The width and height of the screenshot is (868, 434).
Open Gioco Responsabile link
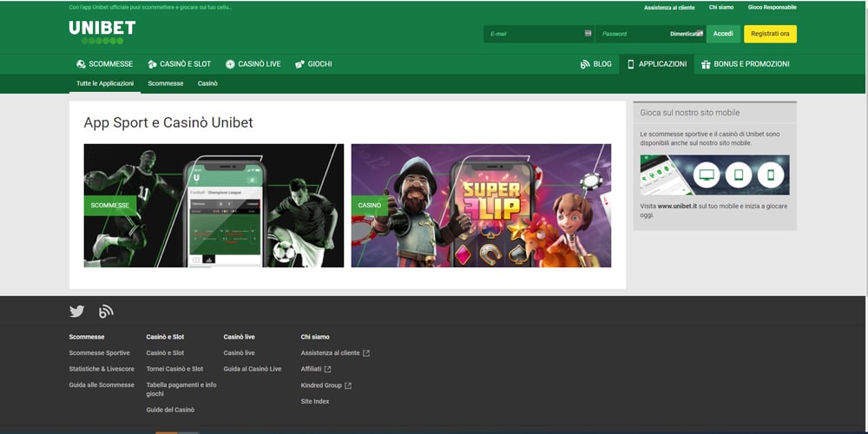pos(773,8)
